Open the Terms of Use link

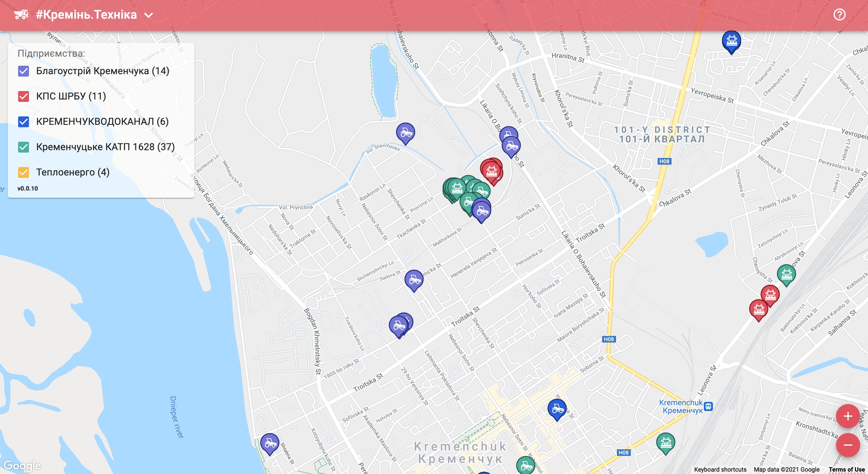[x=847, y=469]
